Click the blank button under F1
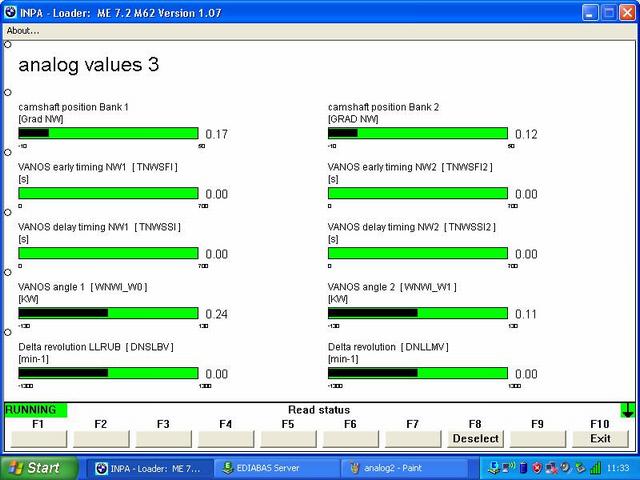This screenshot has height=480, width=640. (38, 438)
